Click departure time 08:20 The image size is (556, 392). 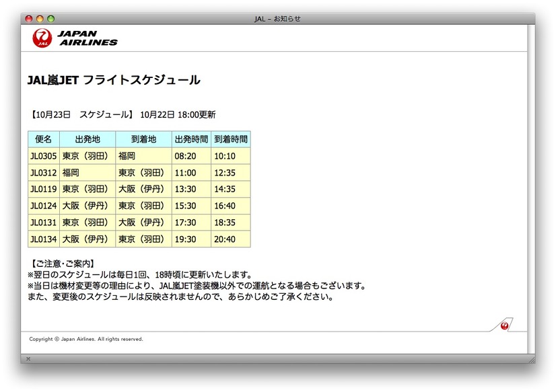pyautogui.click(x=185, y=156)
